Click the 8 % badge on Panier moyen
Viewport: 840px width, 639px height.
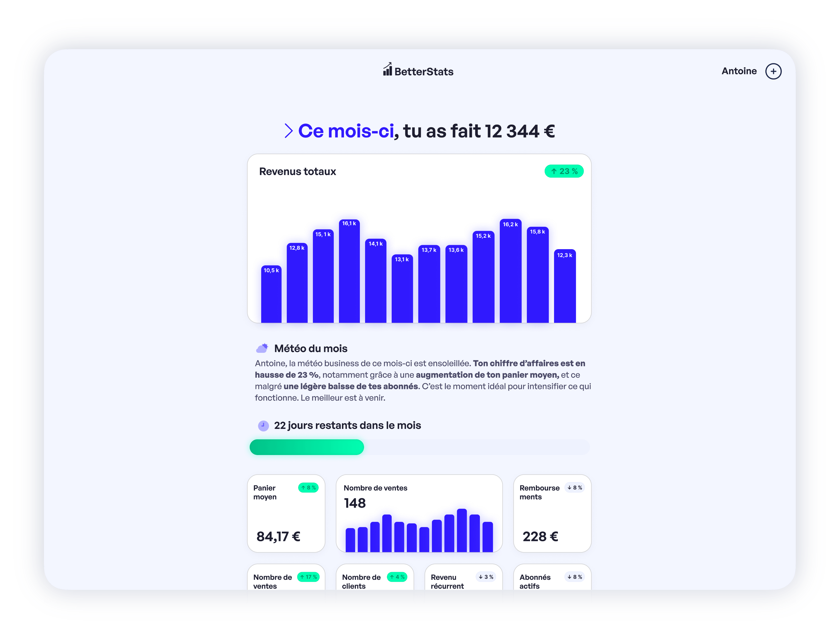pyautogui.click(x=308, y=488)
